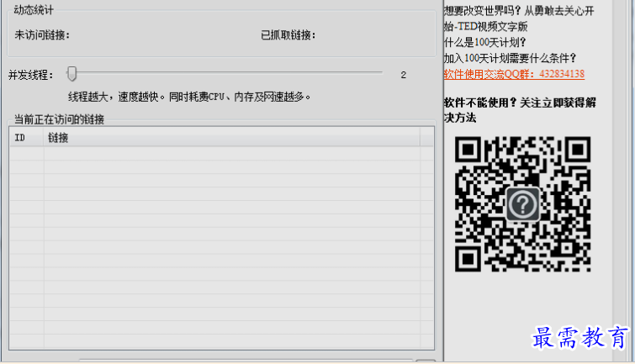635x364 pixels.
Task: Click the 链接 column header
Action: click(x=231, y=138)
